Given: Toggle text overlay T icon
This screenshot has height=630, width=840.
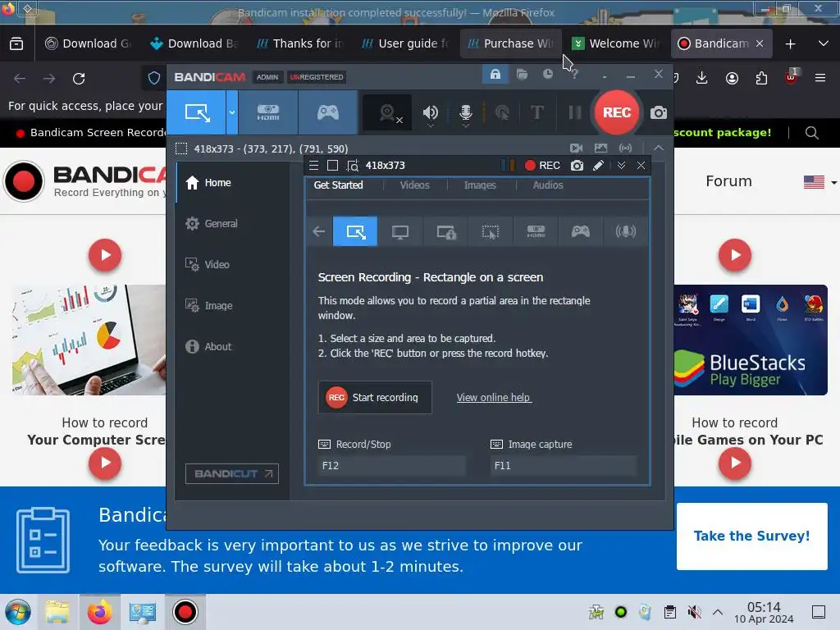Looking at the screenshot, I should [536, 112].
